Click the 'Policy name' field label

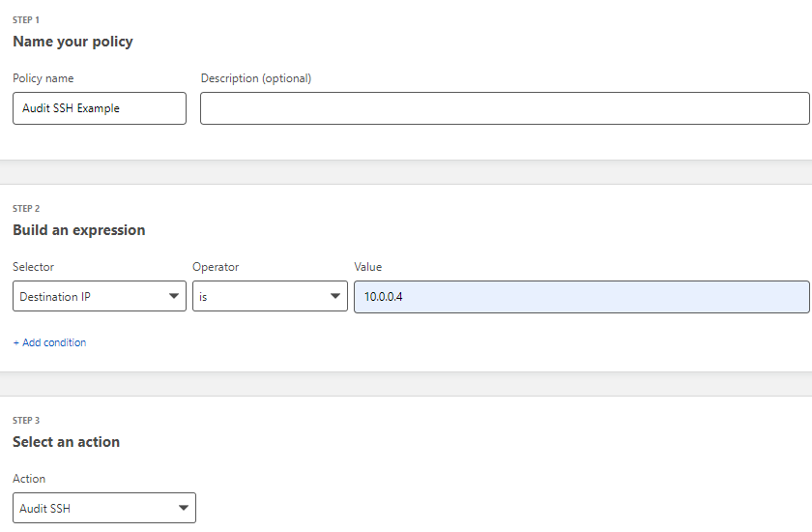point(43,78)
